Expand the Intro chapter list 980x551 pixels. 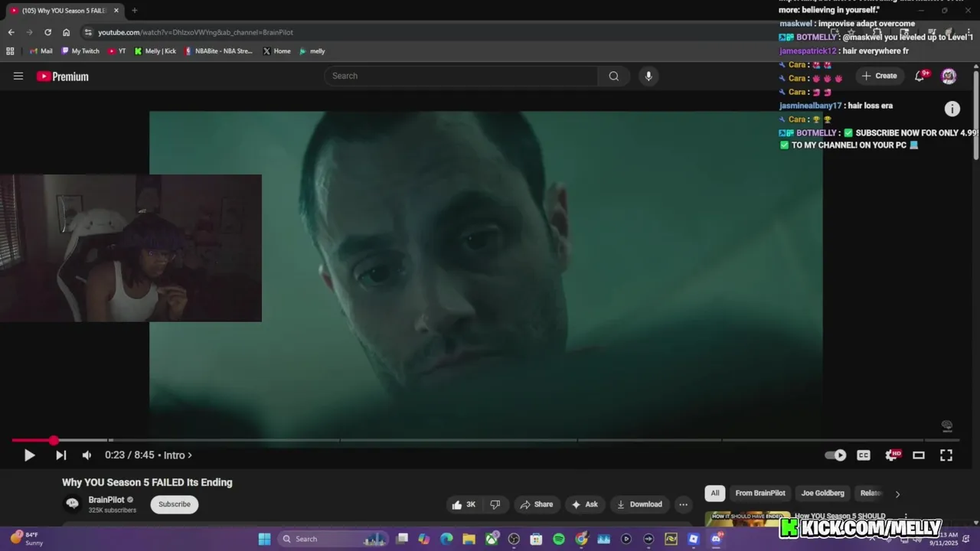click(x=178, y=455)
